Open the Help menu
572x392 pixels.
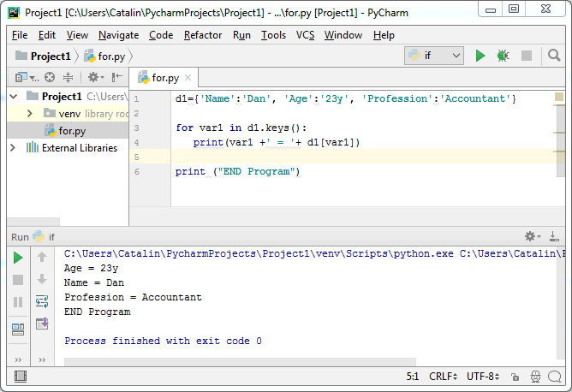click(x=384, y=35)
